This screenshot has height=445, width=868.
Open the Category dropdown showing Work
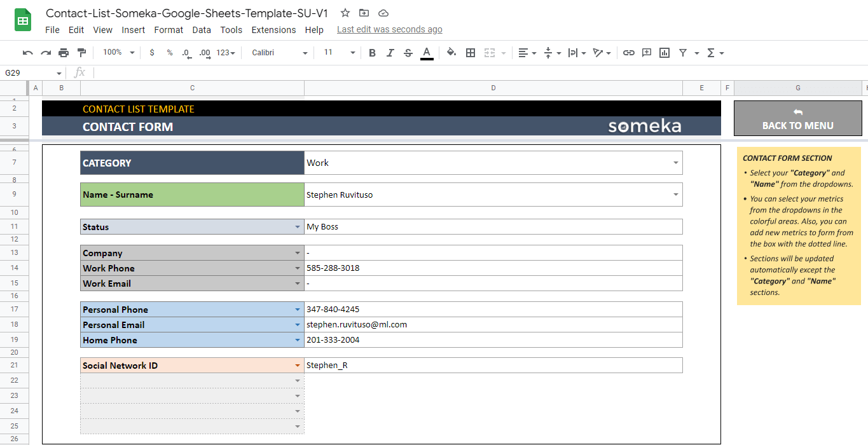click(x=676, y=163)
